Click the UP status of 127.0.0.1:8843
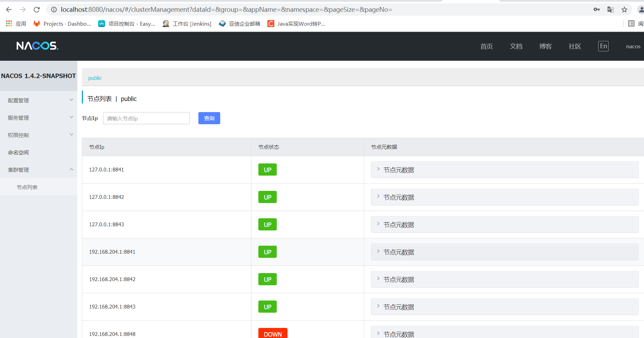This screenshot has width=644, height=338. tap(267, 225)
